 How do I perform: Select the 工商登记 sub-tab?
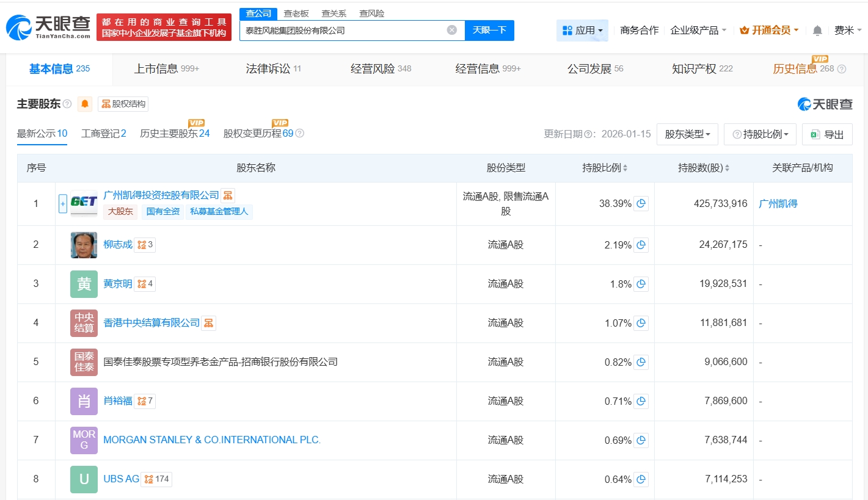(x=103, y=134)
